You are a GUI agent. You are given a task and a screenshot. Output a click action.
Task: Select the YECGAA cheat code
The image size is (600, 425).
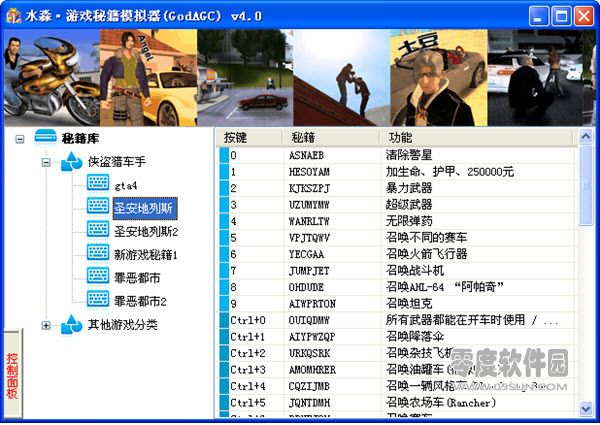click(x=306, y=254)
